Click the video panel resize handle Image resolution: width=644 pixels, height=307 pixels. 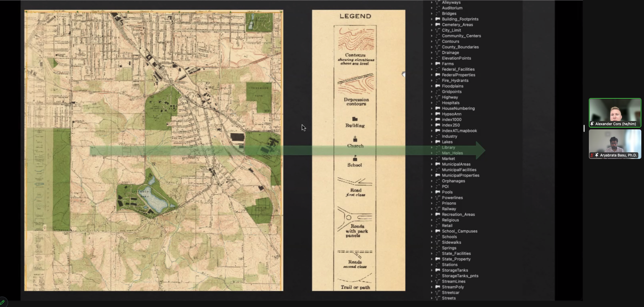pos(584,128)
